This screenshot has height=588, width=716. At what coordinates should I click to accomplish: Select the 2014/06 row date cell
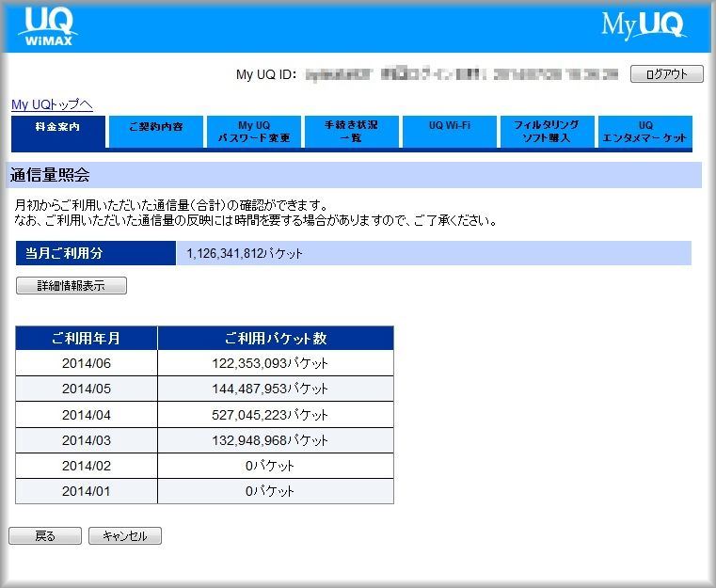87,363
